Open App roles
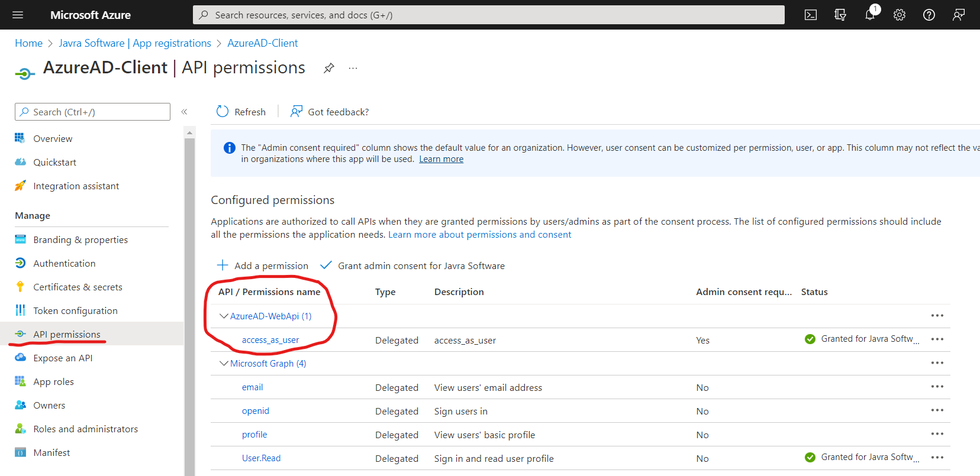The image size is (980, 476). coord(53,381)
